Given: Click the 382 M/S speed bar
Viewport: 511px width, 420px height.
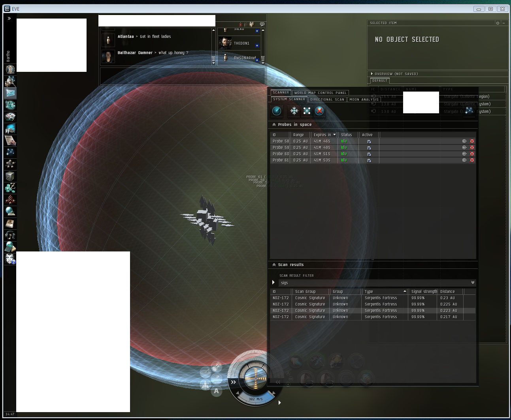Looking at the screenshot, I should click(x=256, y=399).
